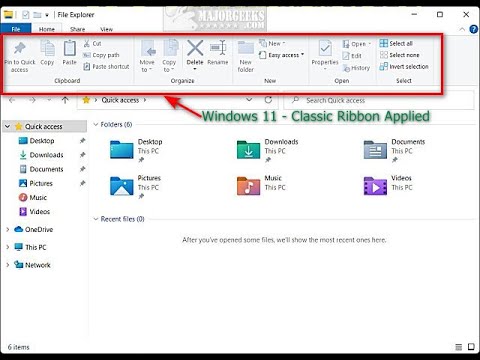Click the quick toolbar New folder icon

click(x=37, y=15)
